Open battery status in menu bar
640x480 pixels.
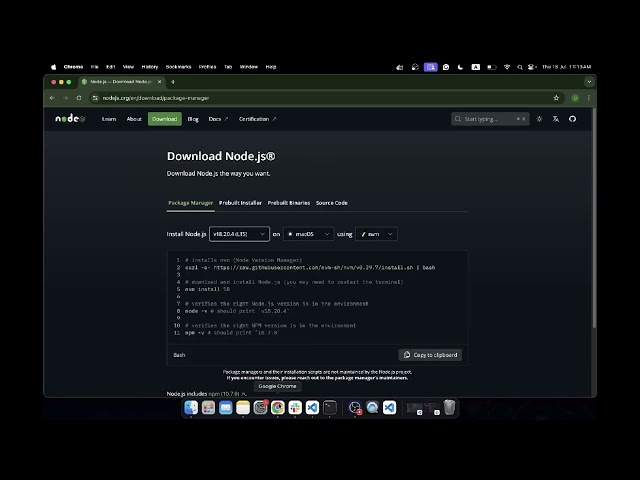pos(491,67)
